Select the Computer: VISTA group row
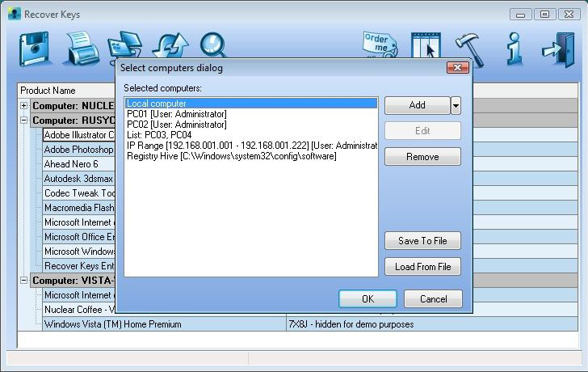The width and height of the screenshot is (588, 372). tap(73, 280)
